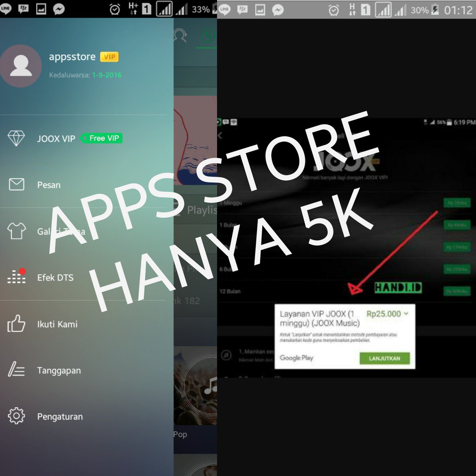The width and height of the screenshot is (476, 476).
Task: Tap BBM notification icon in right phone status bar
Action: [x=242, y=10]
